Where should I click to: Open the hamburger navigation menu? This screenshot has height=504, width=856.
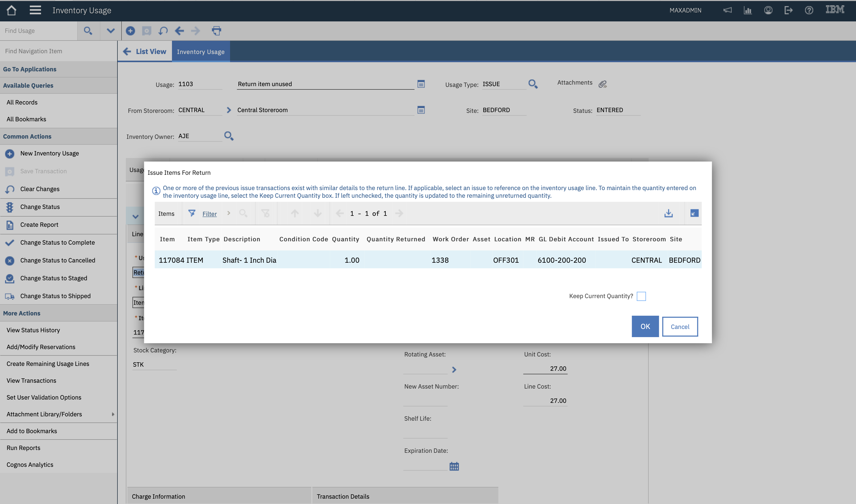(x=35, y=10)
